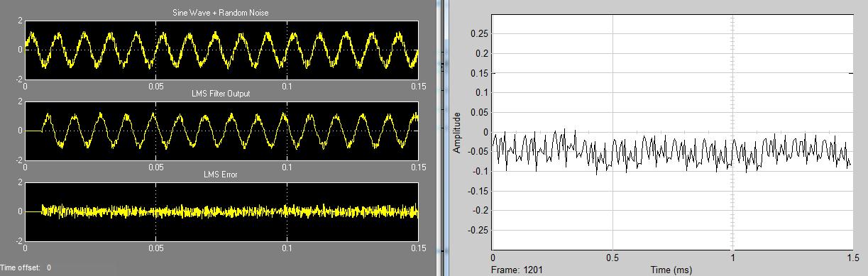Screen dimensions: 868x276
Task: Select the LMS Filter Output plot title
Action: pyautogui.click(x=221, y=94)
